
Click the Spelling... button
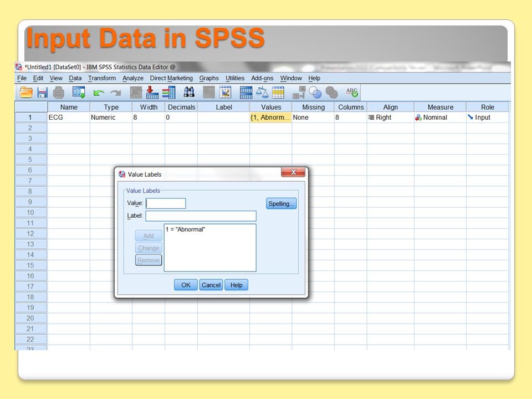[282, 203]
